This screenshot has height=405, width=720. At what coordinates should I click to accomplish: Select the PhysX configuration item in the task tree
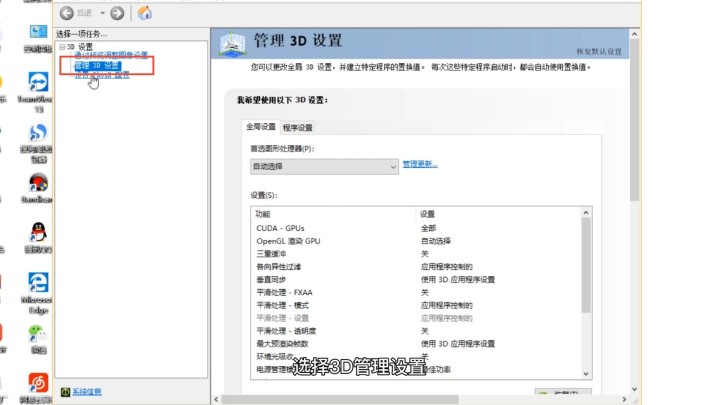click(102, 75)
